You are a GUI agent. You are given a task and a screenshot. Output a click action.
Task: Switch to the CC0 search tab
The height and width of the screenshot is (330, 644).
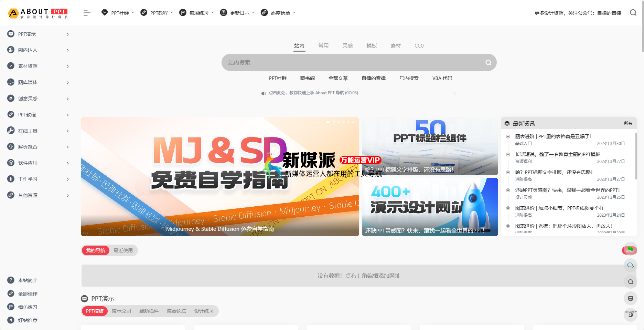pos(419,45)
